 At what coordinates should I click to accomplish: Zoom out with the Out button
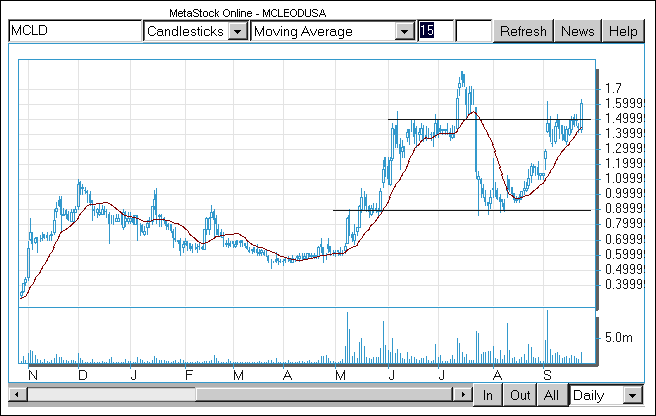coord(520,395)
